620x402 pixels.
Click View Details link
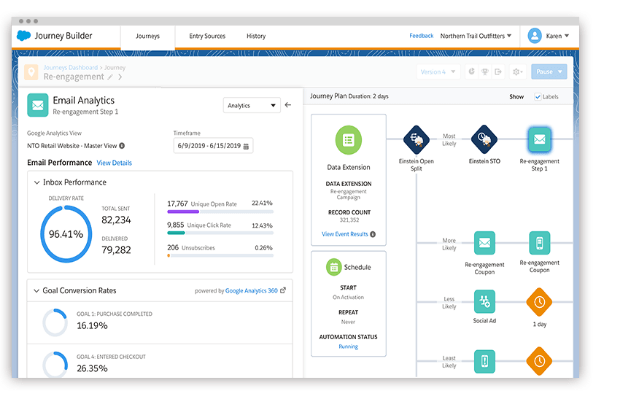click(x=114, y=163)
